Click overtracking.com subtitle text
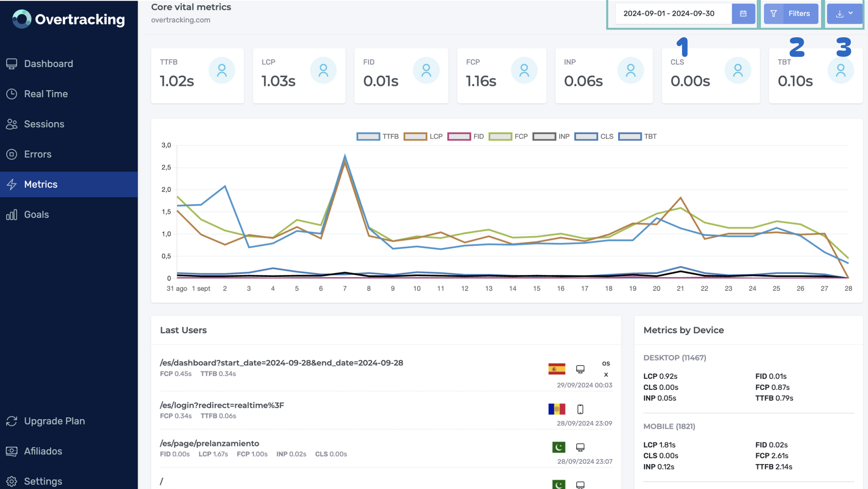 click(180, 20)
